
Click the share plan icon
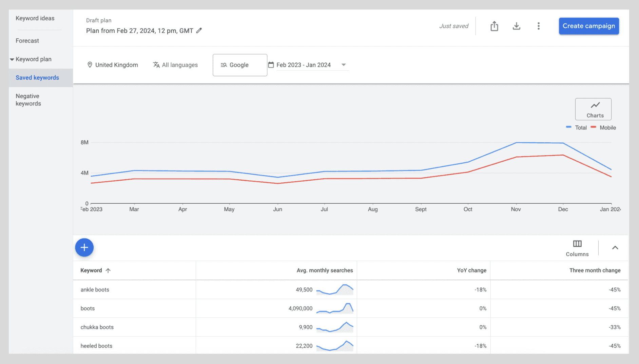494,26
